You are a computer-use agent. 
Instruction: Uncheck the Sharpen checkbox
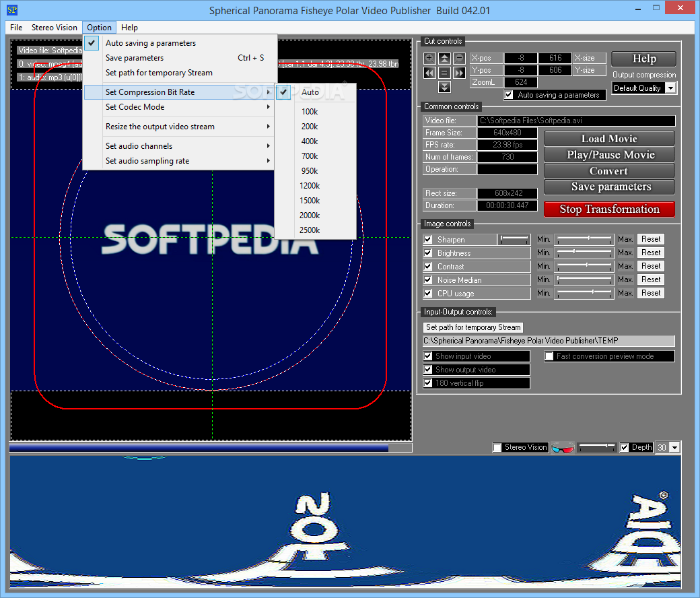(427, 239)
